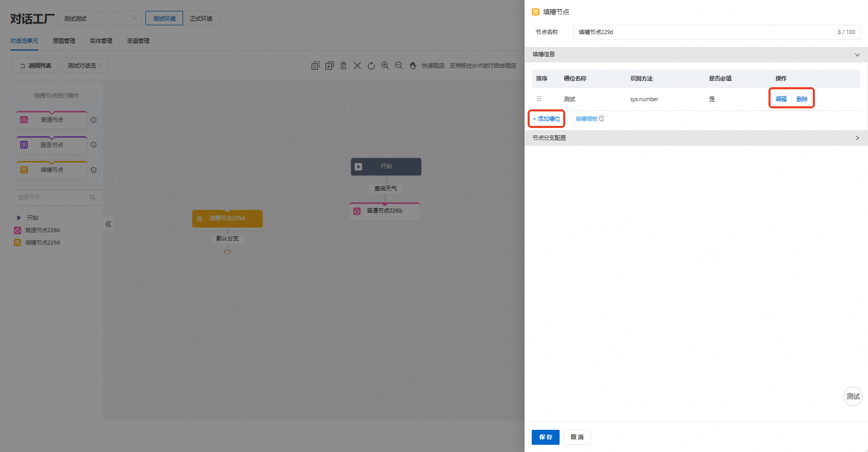Click the 填槽节点 panel title icon
Image resolution: width=868 pixels, height=452 pixels.
(x=535, y=12)
